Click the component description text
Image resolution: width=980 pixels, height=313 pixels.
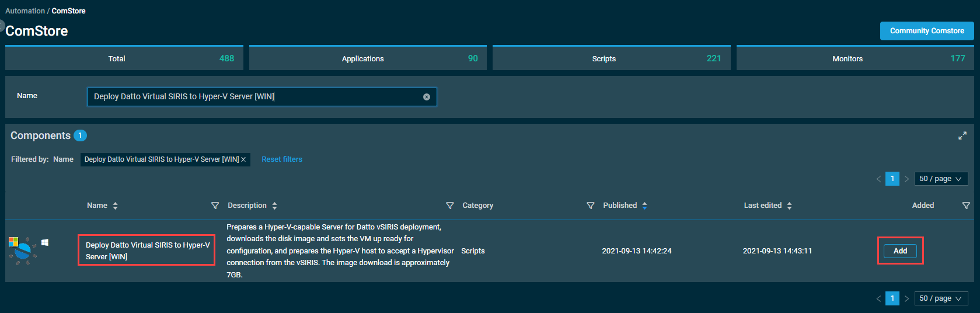click(x=340, y=251)
